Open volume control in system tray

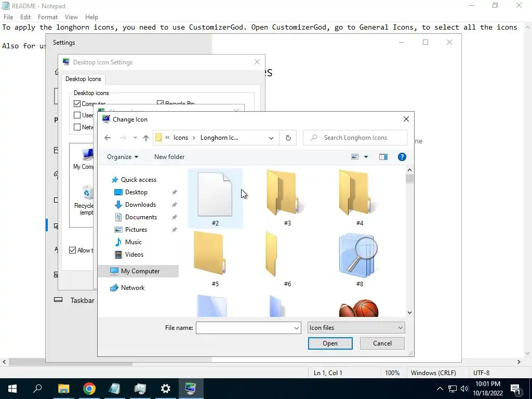tap(464, 389)
